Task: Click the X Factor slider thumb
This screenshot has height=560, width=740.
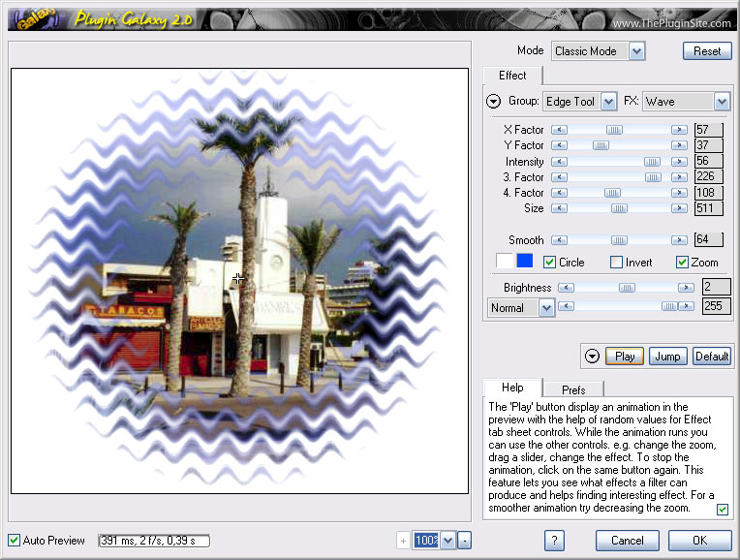Action: [x=614, y=130]
